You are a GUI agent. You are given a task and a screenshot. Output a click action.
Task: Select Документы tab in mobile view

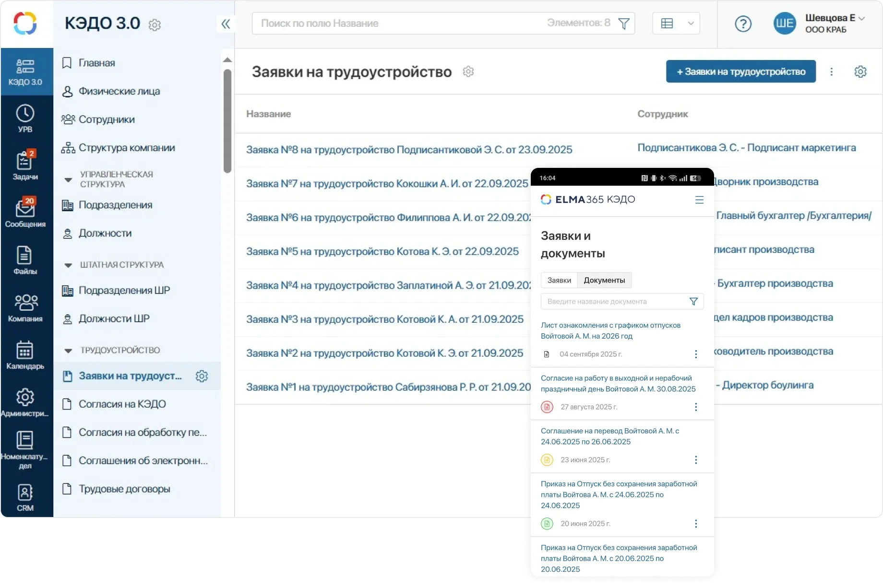(x=604, y=280)
